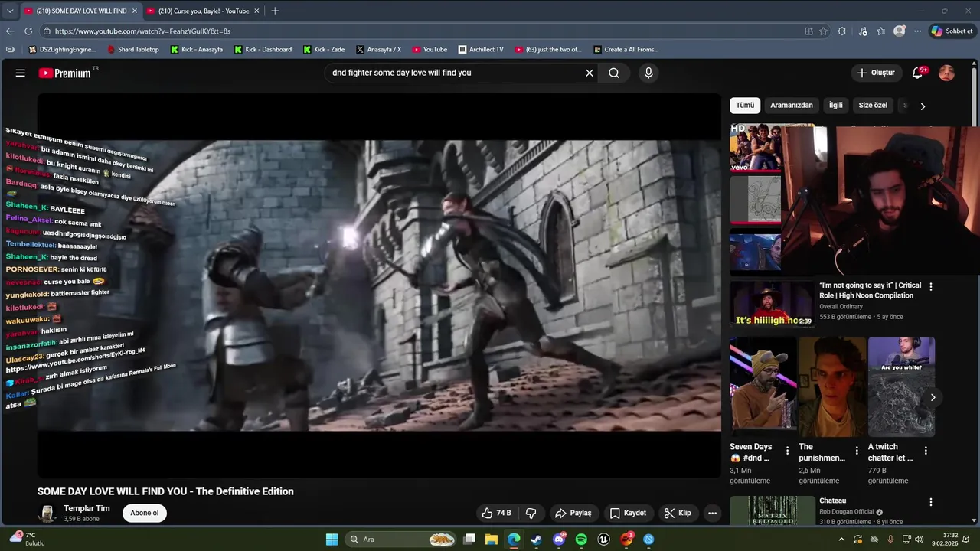Open options for A twitch chatter let short
Viewport: 980px width, 551px height.
(926, 451)
